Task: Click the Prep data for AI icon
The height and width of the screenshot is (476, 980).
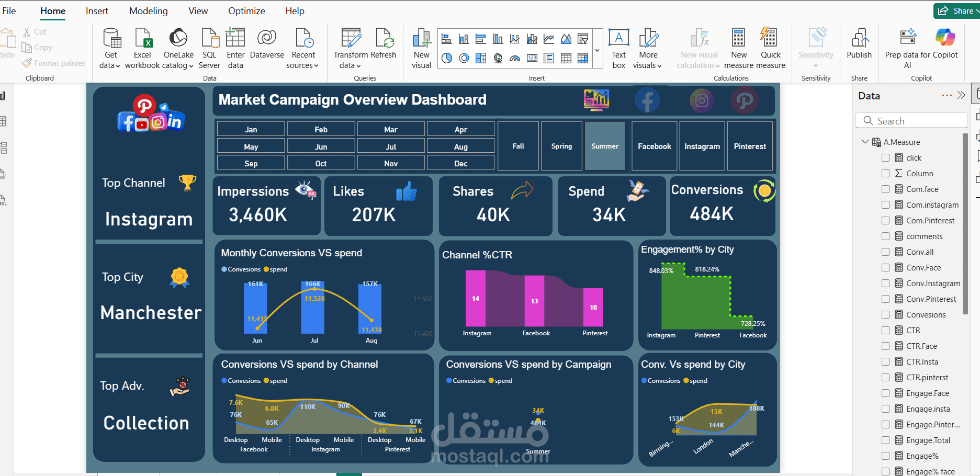Action: pyautogui.click(x=908, y=37)
